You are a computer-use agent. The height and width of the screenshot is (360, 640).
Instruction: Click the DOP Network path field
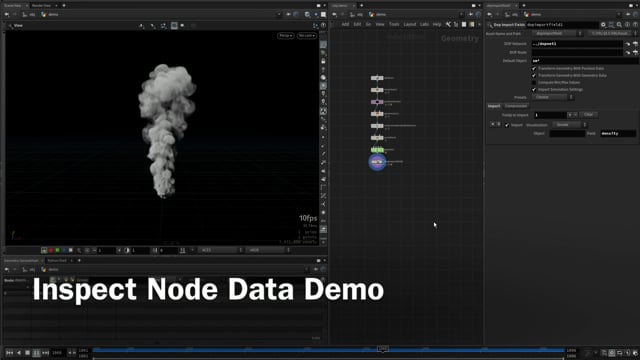[x=577, y=44]
